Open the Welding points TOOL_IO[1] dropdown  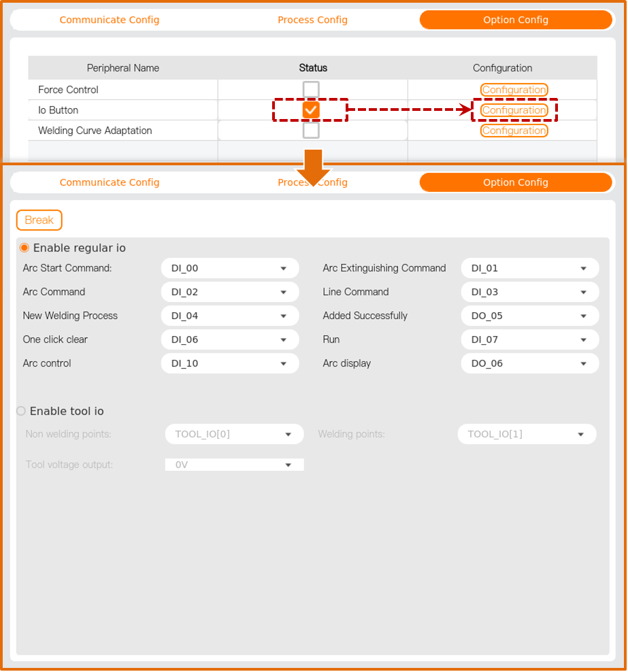coord(527,434)
